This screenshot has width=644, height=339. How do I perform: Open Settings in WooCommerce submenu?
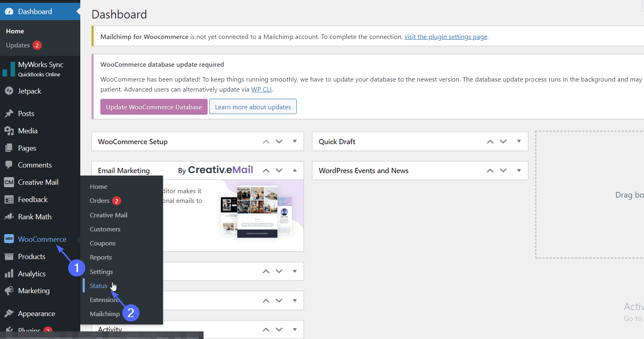click(x=101, y=272)
